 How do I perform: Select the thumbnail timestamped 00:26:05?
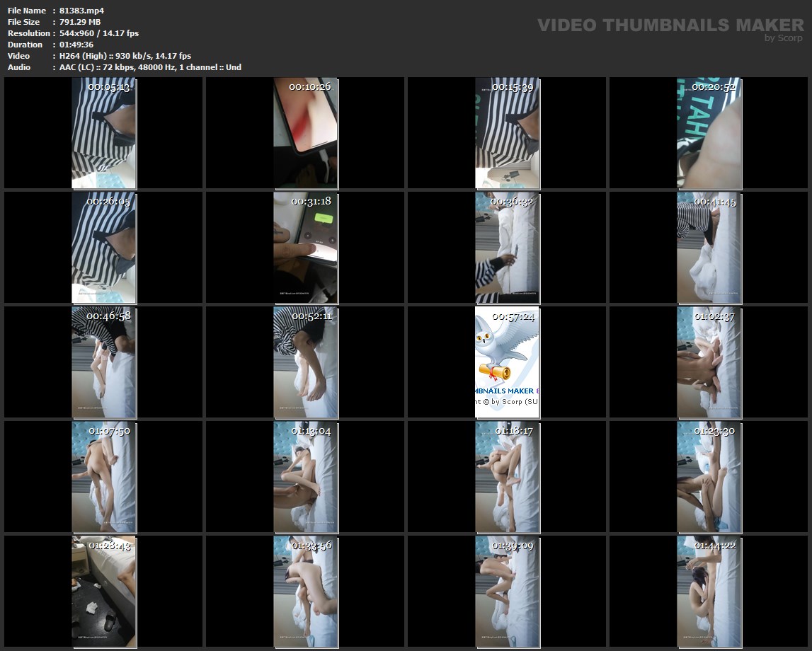click(x=103, y=248)
